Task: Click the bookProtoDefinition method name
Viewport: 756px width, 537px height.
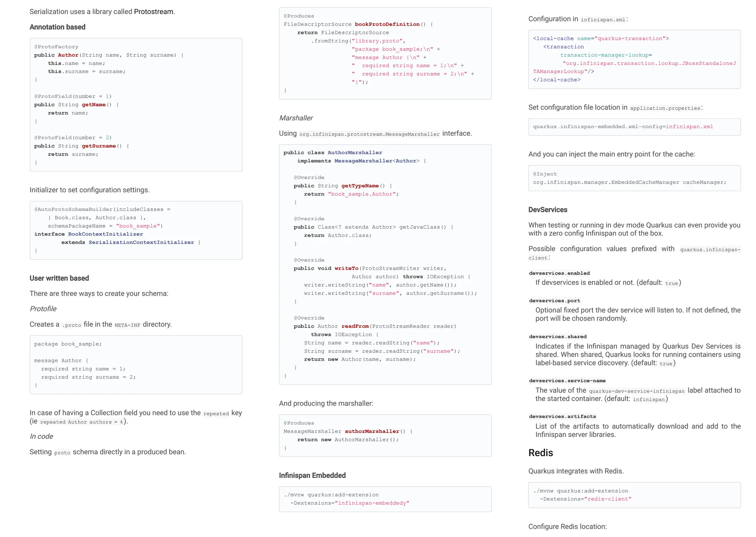Action: pos(387,24)
